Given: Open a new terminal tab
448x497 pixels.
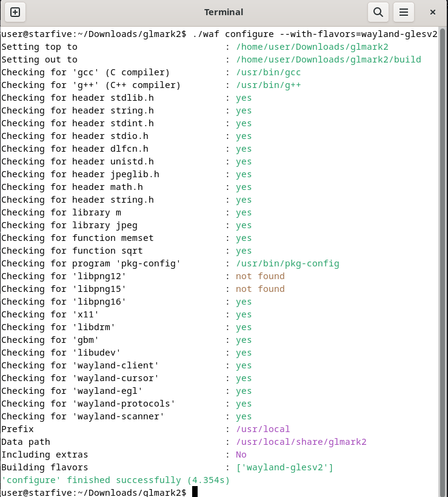Looking at the screenshot, I should point(15,12).
